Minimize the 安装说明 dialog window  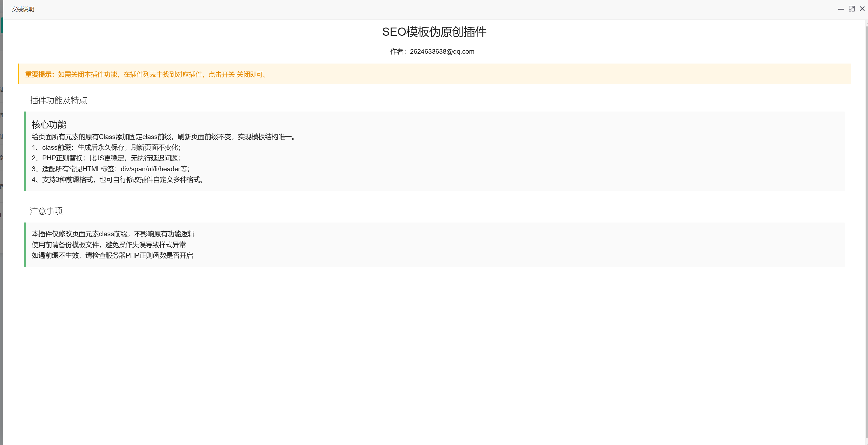coord(841,9)
